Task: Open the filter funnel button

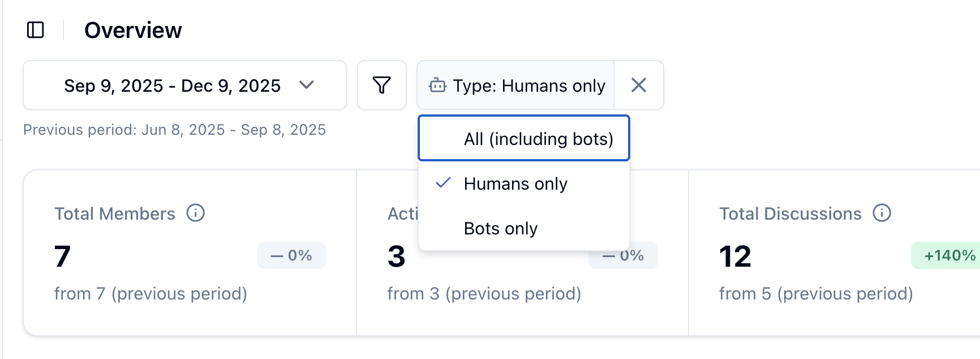Action: (x=382, y=86)
